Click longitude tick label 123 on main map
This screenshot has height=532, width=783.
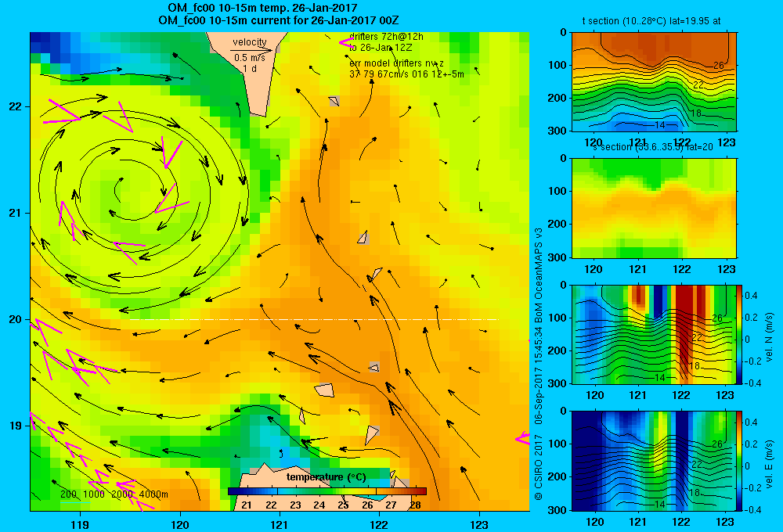point(479,524)
